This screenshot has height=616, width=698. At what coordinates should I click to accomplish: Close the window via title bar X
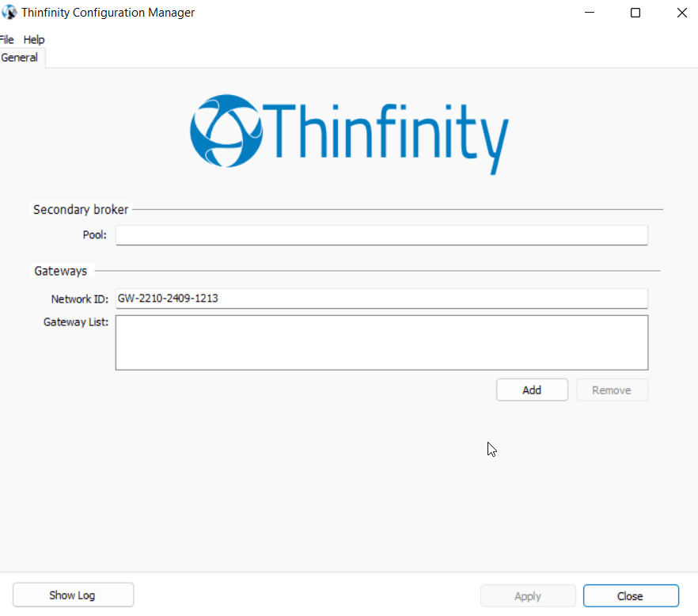coord(681,13)
